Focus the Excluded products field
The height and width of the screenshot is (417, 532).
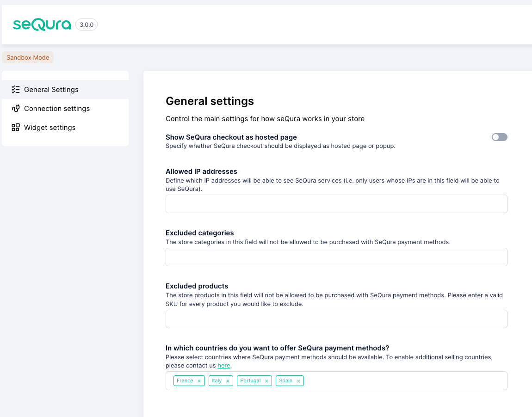point(336,319)
